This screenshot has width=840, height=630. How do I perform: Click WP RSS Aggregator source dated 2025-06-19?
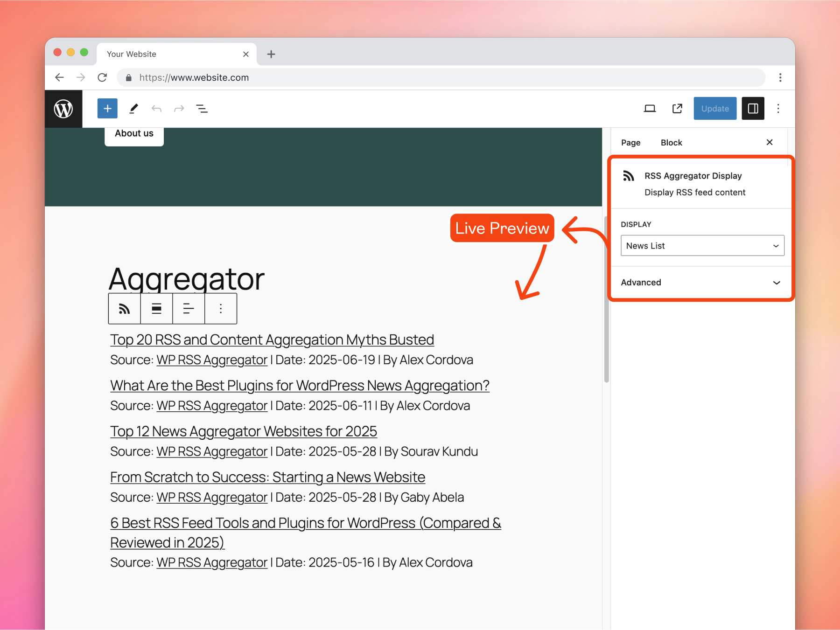click(x=212, y=360)
